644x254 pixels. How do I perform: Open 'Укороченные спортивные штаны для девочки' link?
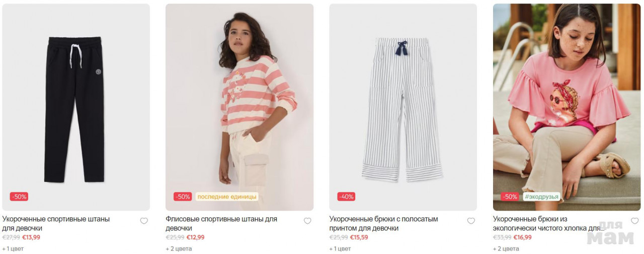click(x=56, y=224)
